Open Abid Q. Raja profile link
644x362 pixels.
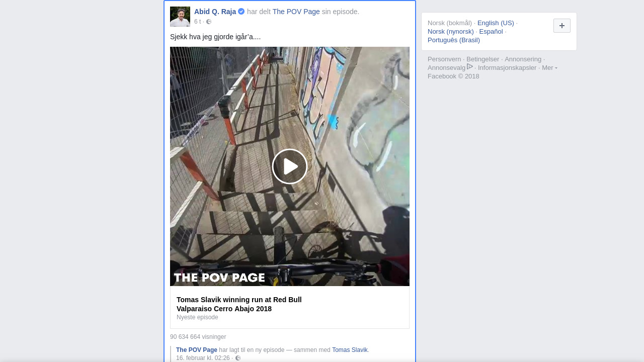215,12
